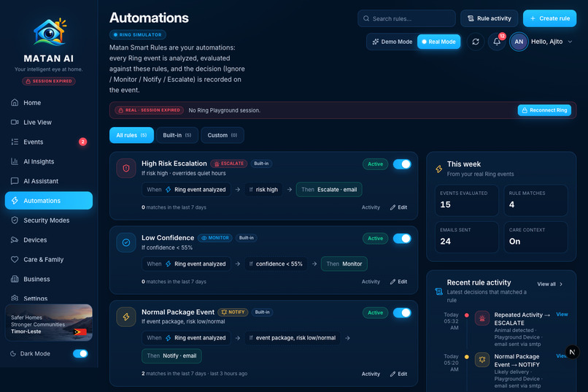The width and height of the screenshot is (588, 392).
Task: Click the AN user avatar
Action: 519,42
